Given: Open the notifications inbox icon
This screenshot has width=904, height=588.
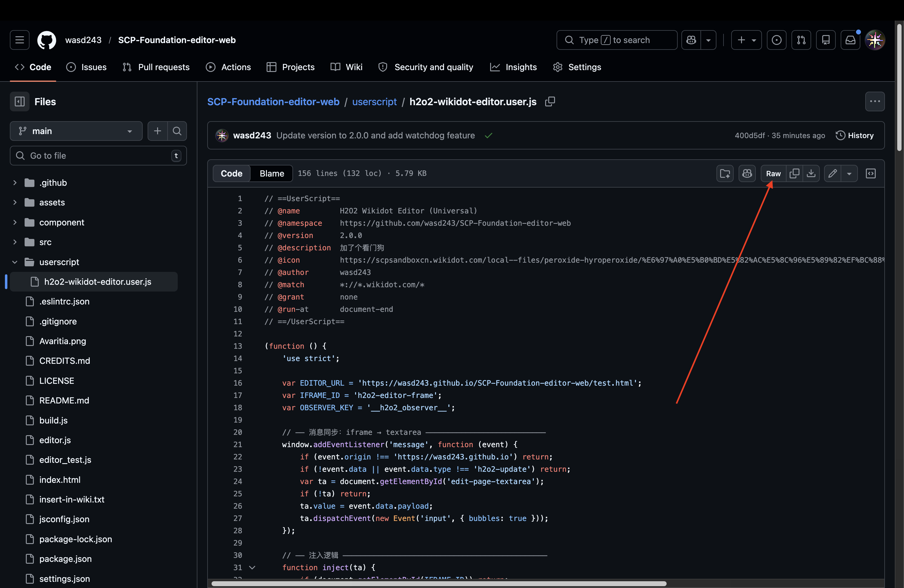Looking at the screenshot, I should (x=850, y=40).
